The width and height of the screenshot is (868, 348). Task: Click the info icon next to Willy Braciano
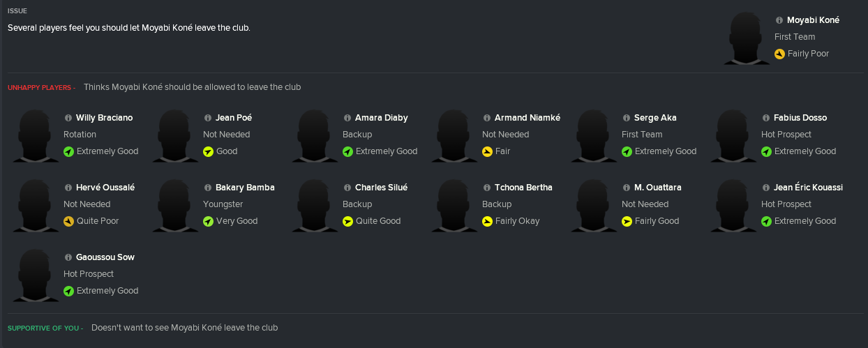click(x=68, y=118)
